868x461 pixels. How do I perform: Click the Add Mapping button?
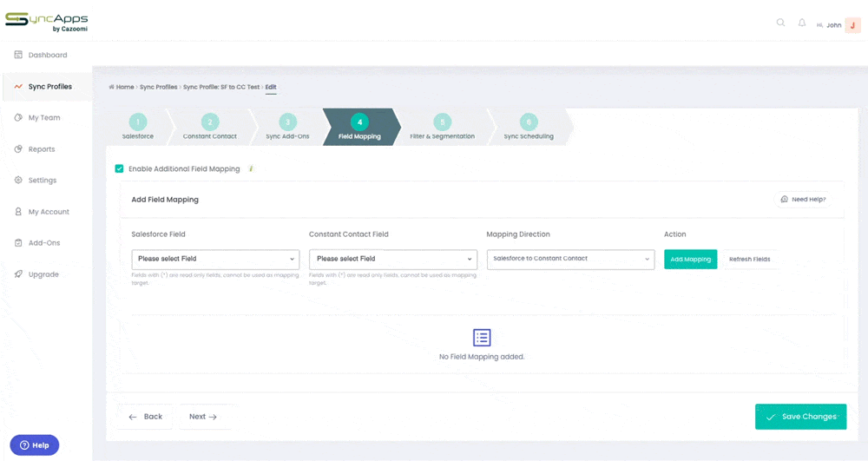pyautogui.click(x=690, y=259)
